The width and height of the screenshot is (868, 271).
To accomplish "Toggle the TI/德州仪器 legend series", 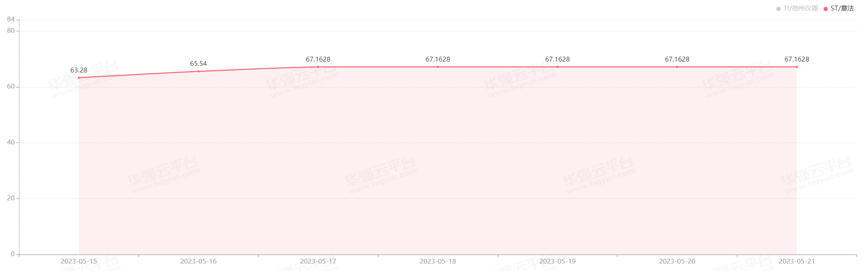I will [x=797, y=8].
